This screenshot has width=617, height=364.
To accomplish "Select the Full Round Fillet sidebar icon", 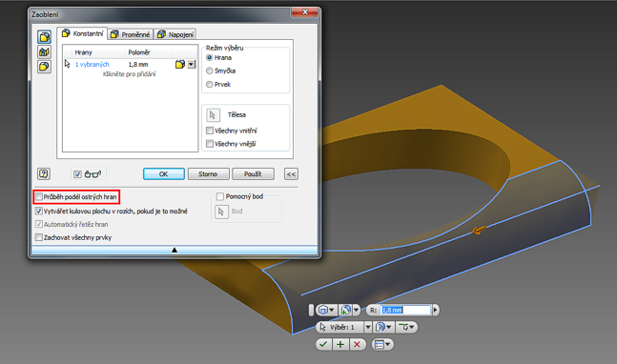I will [45, 66].
